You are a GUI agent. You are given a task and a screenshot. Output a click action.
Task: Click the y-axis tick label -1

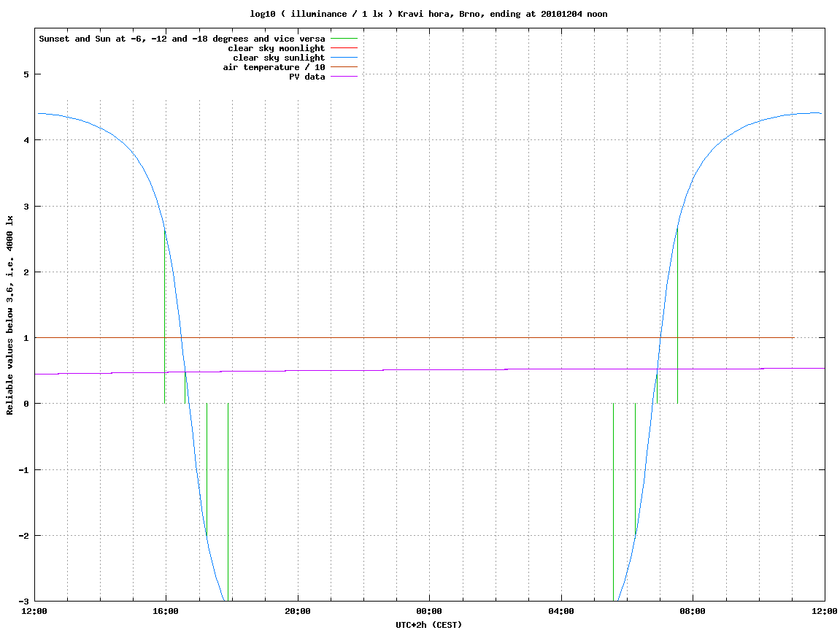pos(23,470)
